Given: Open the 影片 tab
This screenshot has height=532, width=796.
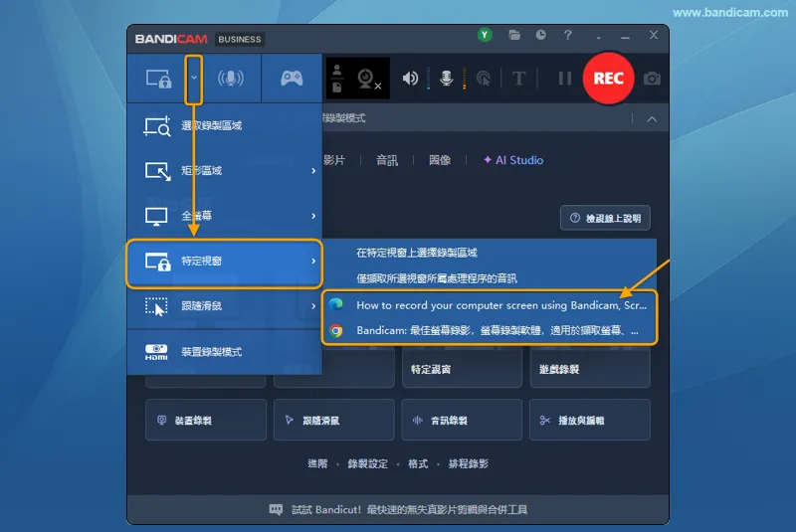Looking at the screenshot, I should coord(334,160).
